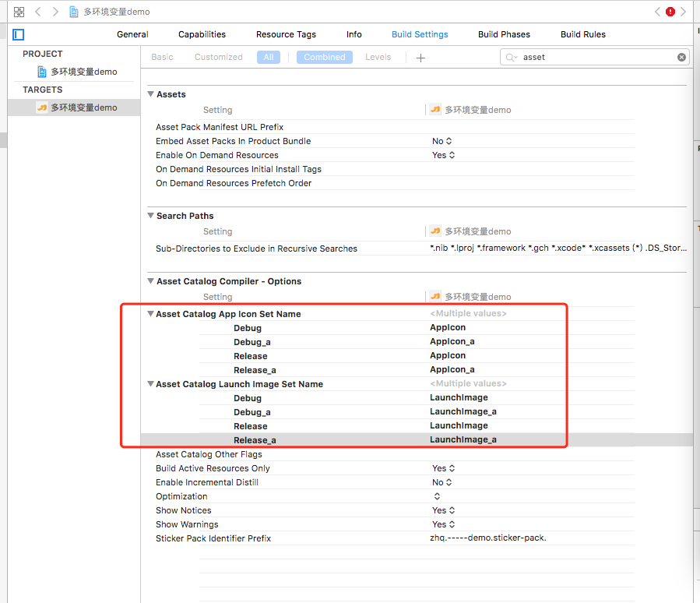
Task: Click LaunchImage value for Debug configuration
Action: [x=459, y=397]
